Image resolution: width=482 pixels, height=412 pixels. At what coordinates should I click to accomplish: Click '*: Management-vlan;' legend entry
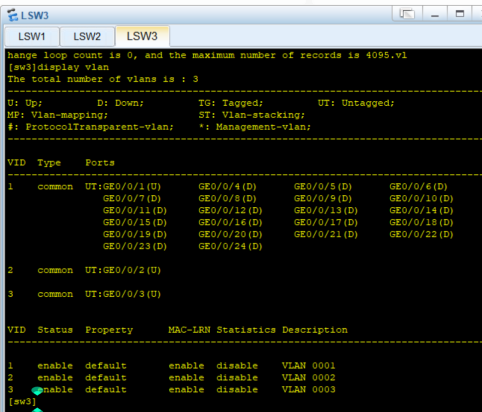[255, 127]
